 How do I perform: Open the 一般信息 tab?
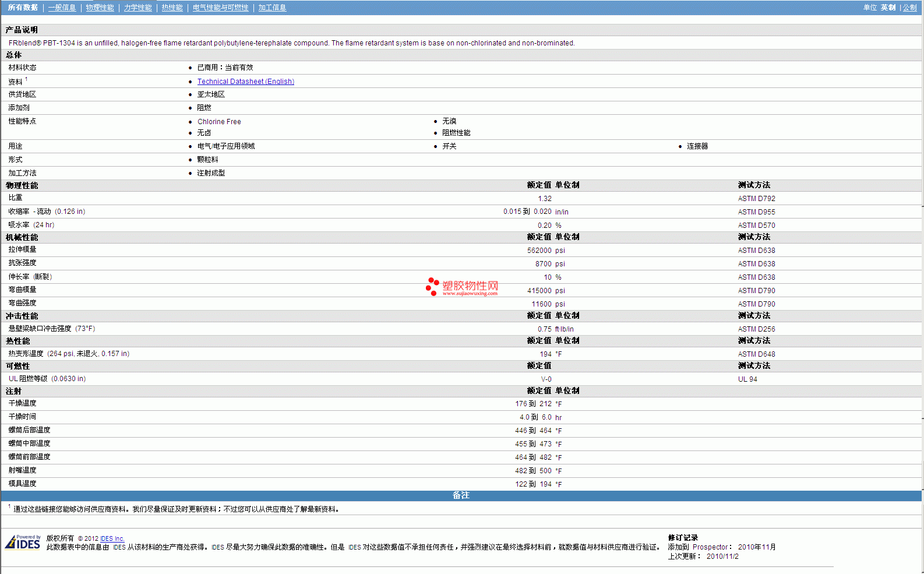[x=62, y=8]
